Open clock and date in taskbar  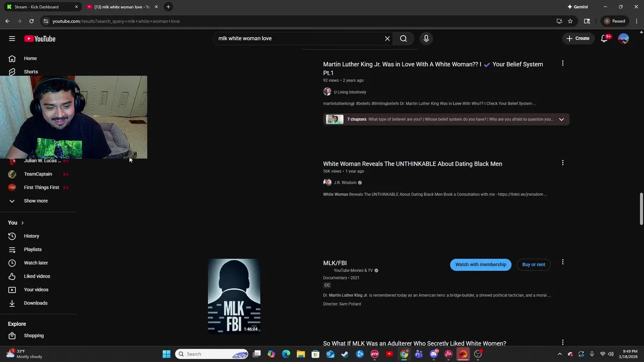click(x=629, y=354)
